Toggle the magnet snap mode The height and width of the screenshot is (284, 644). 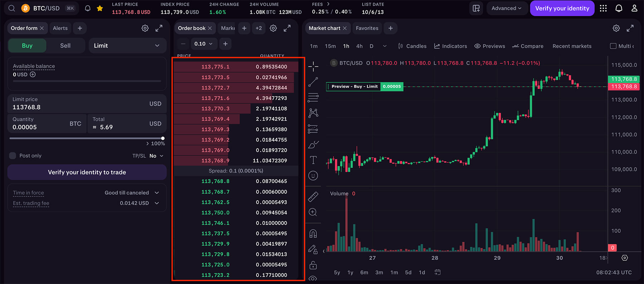[313, 234]
